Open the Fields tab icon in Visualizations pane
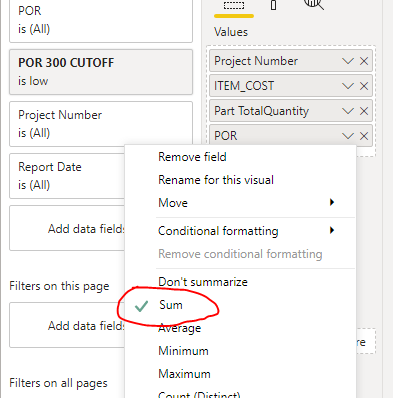The height and width of the screenshot is (398, 393). point(234,5)
